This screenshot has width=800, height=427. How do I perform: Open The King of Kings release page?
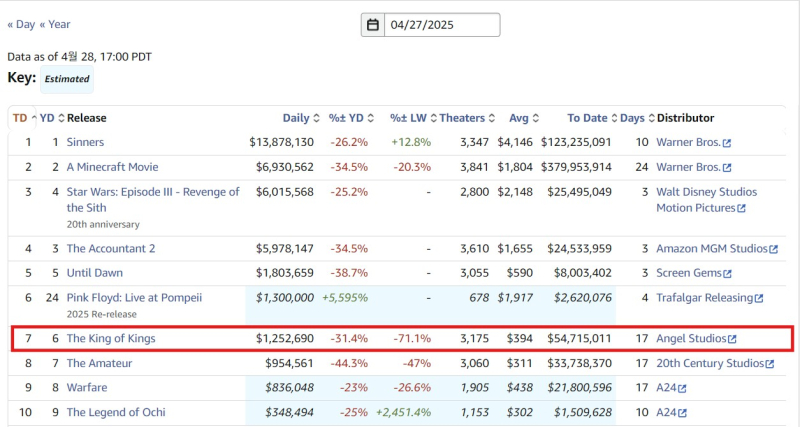pyautogui.click(x=110, y=339)
